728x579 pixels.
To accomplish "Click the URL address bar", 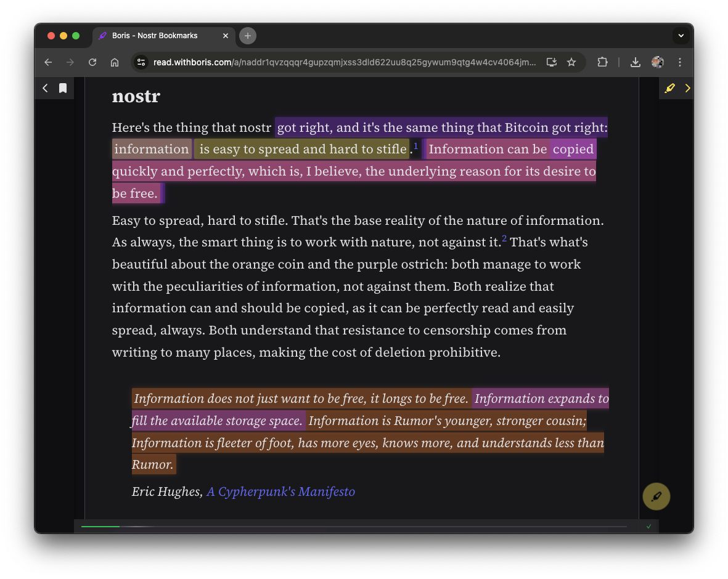I will click(344, 62).
